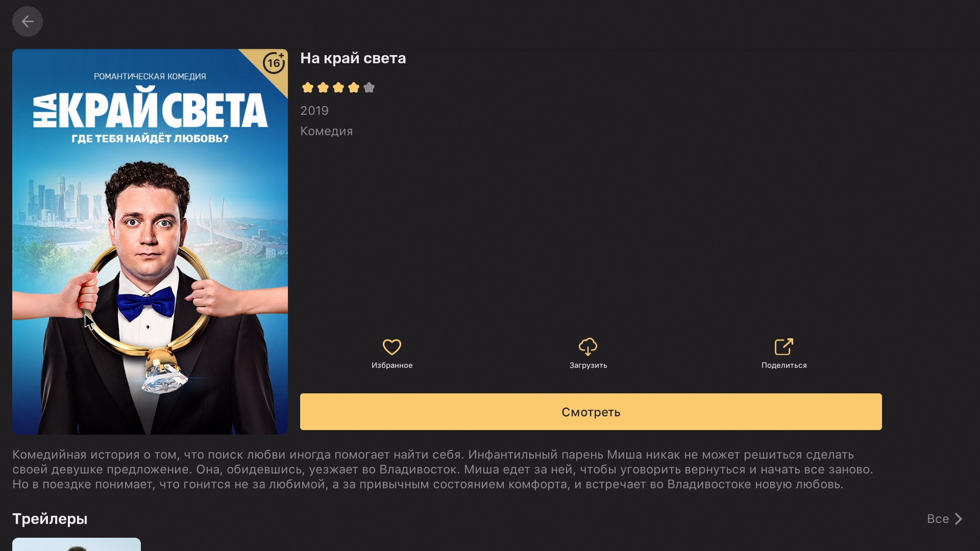Click the movie description text
This screenshot has width=980, height=551.
pos(443,469)
